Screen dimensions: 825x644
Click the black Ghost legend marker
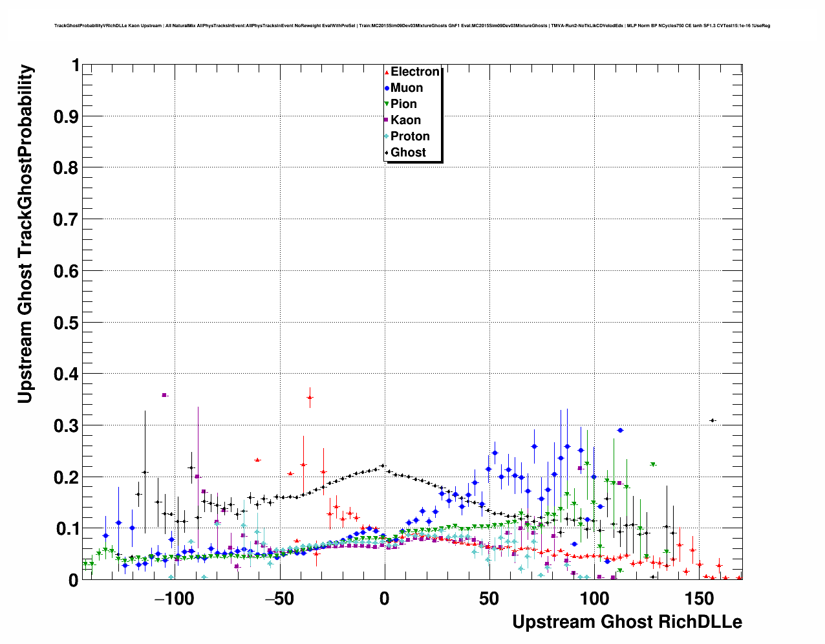387,153
